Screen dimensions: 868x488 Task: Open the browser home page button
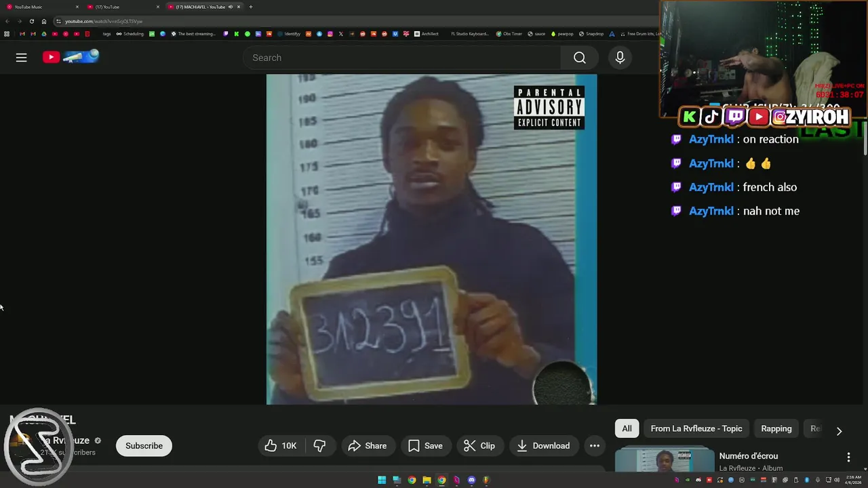pyautogui.click(x=44, y=21)
